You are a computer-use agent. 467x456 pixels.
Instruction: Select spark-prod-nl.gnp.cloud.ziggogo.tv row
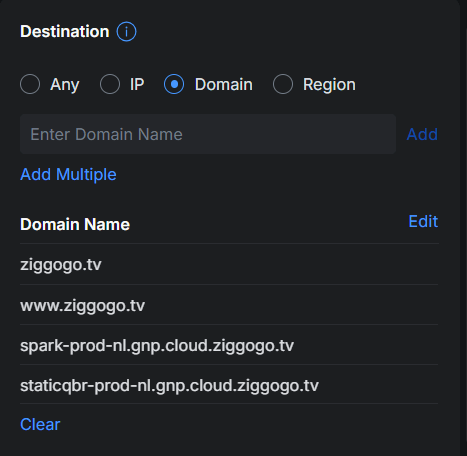[229, 345]
